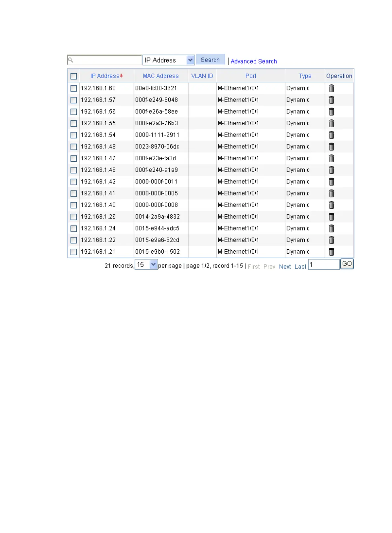Check the box for 192.168.1.60
The image size is (392, 533).
click(x=74, y=88)
